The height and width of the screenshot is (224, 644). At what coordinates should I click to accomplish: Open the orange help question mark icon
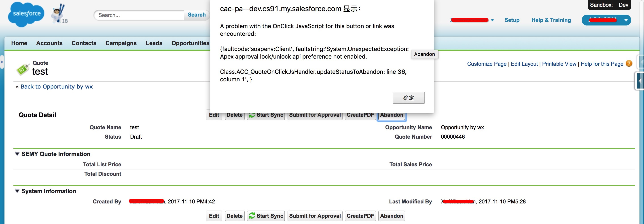coord(629,63)
